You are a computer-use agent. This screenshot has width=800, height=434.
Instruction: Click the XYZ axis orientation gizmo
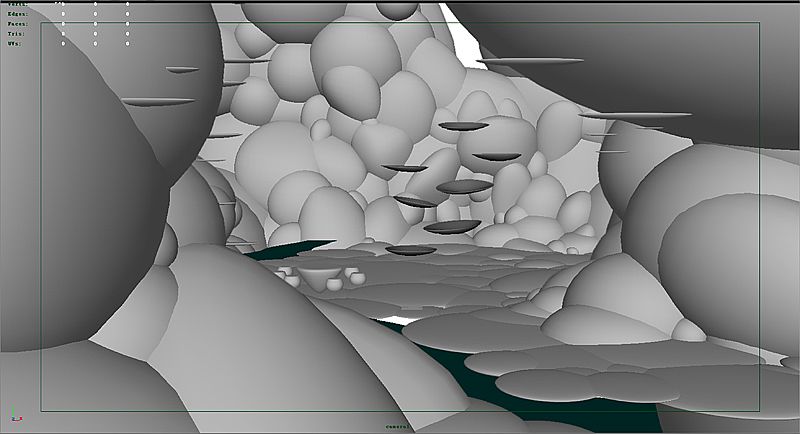[15, 417]
